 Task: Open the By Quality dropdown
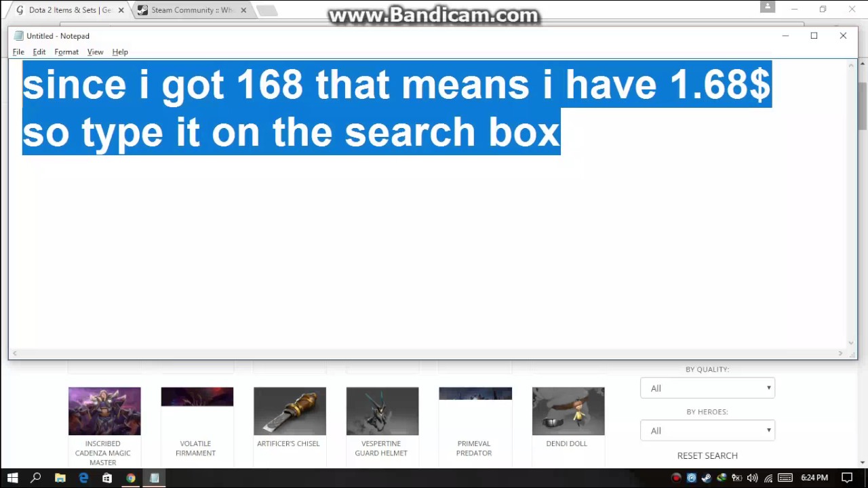pos(707,388)
